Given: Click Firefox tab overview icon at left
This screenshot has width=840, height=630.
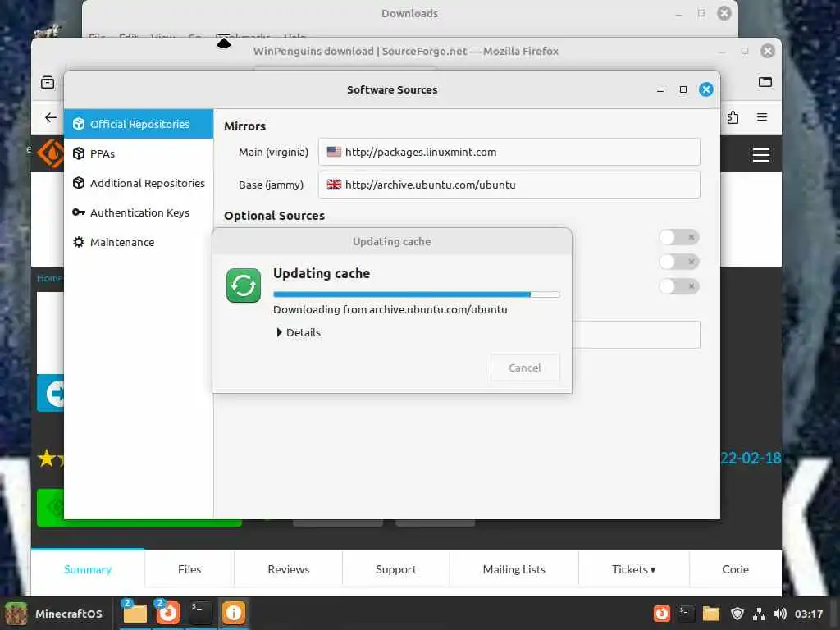Looking at the screenshot, I should (x=48, y=82).
